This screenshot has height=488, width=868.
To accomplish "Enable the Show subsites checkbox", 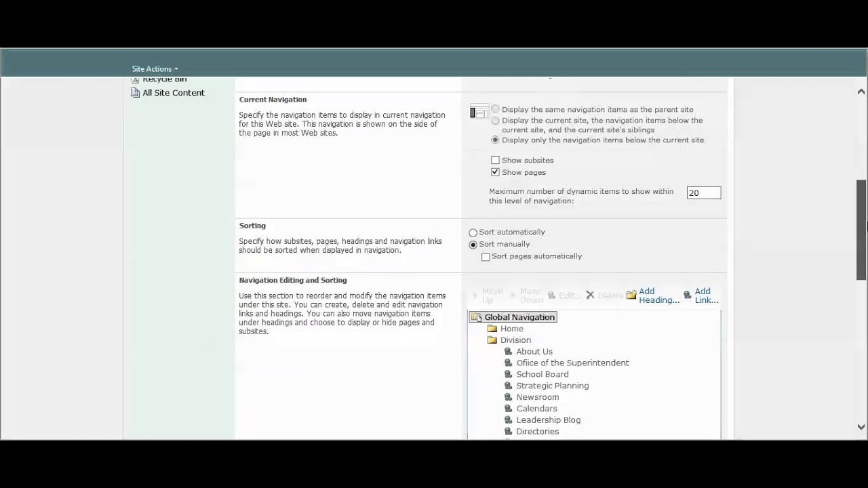I will 495,160.
